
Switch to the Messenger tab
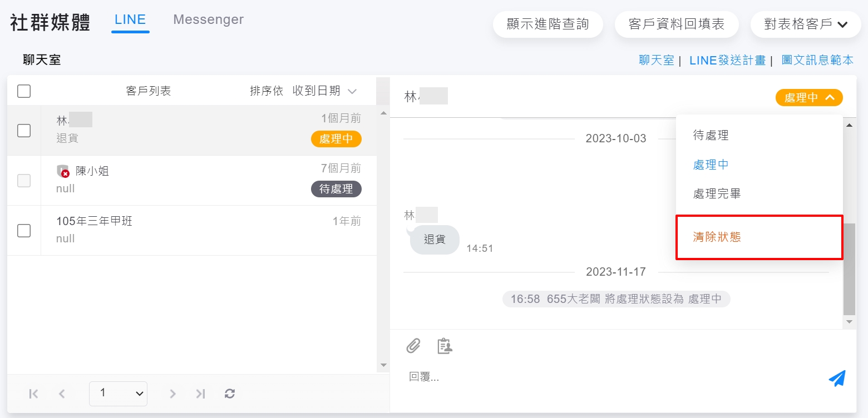click(x=208, y=20)
